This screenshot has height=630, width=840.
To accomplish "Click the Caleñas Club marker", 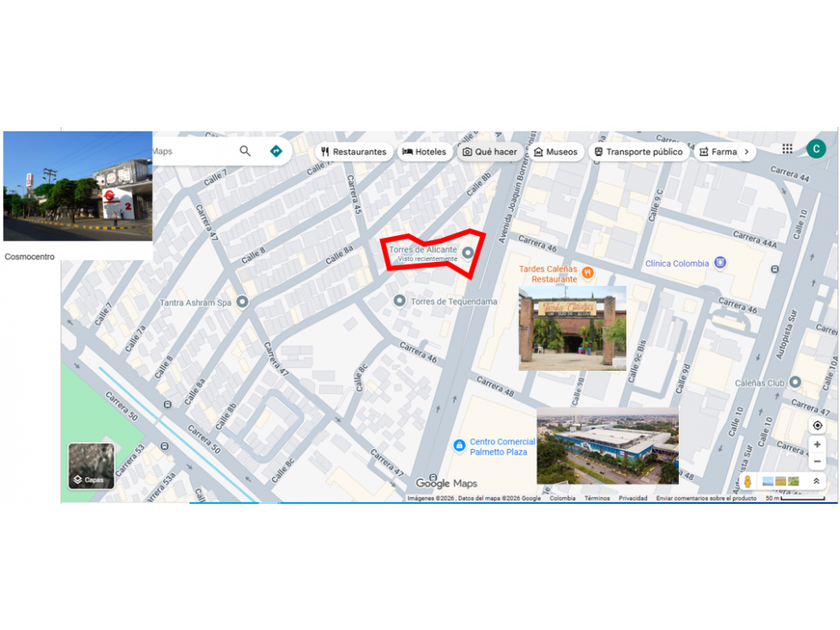I will [796, 382].
